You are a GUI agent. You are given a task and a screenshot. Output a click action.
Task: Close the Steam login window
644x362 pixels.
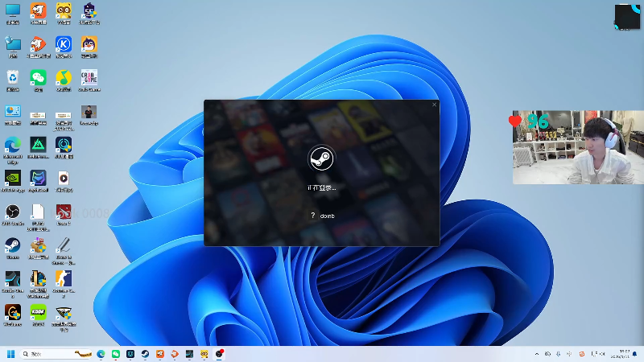[434, 105]
